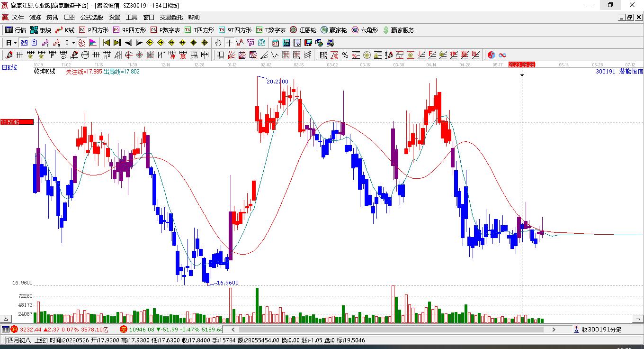Open the P数字表 tool
The image size is (644, 349).
[165, 30]
